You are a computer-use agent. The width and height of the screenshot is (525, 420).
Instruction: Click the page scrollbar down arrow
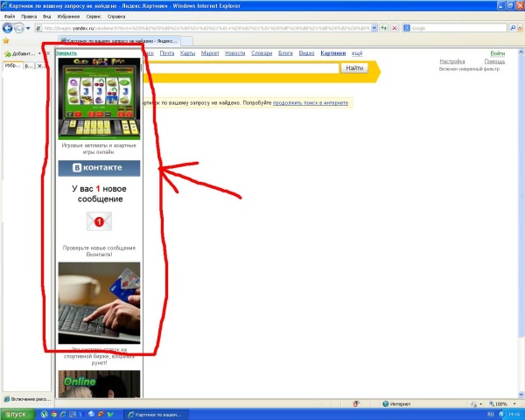pos(521,395)
